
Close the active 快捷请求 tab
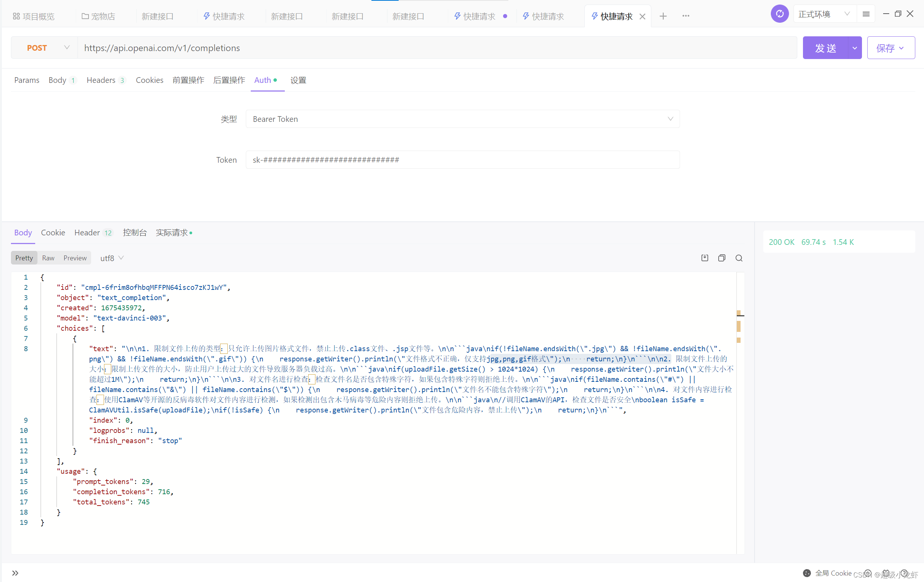642,17
